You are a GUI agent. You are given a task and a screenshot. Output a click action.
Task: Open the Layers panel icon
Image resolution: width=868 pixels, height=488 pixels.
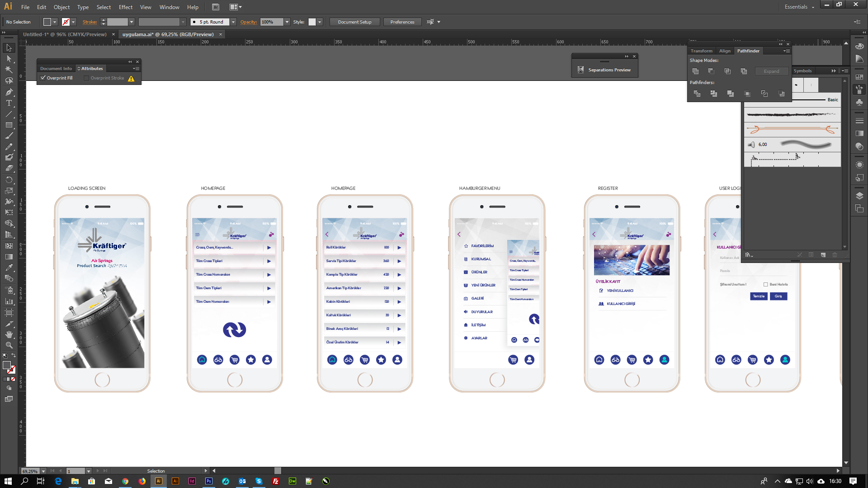point(859,196)
